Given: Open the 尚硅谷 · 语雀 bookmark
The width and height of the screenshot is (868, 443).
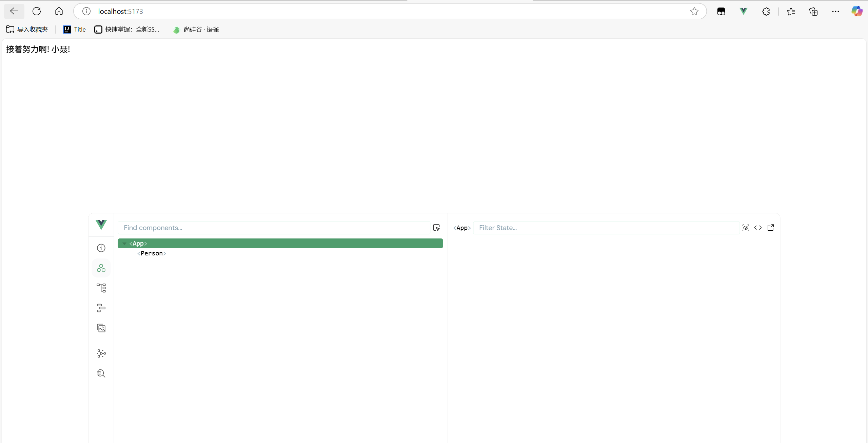Looking at the screenshot, I should point(196,30).
